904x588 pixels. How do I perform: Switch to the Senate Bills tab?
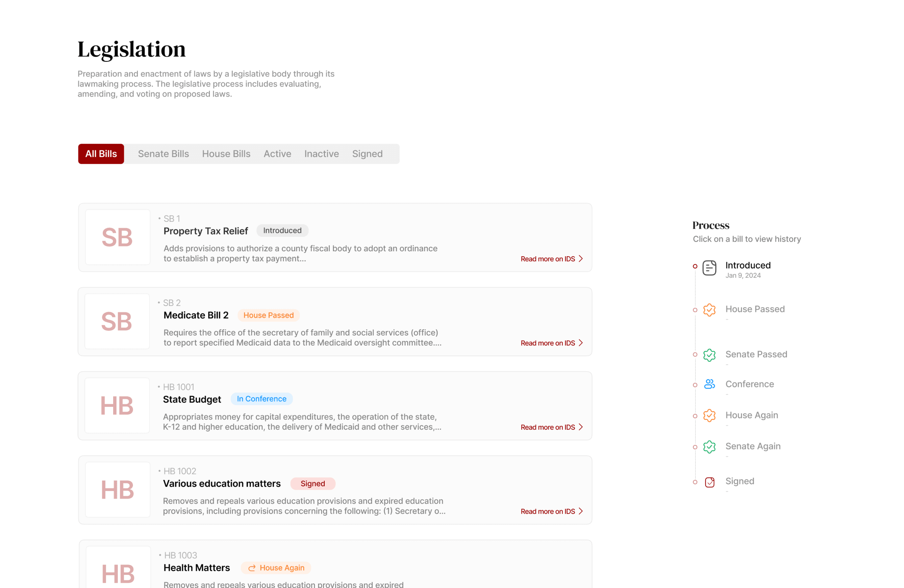point(163,154)
